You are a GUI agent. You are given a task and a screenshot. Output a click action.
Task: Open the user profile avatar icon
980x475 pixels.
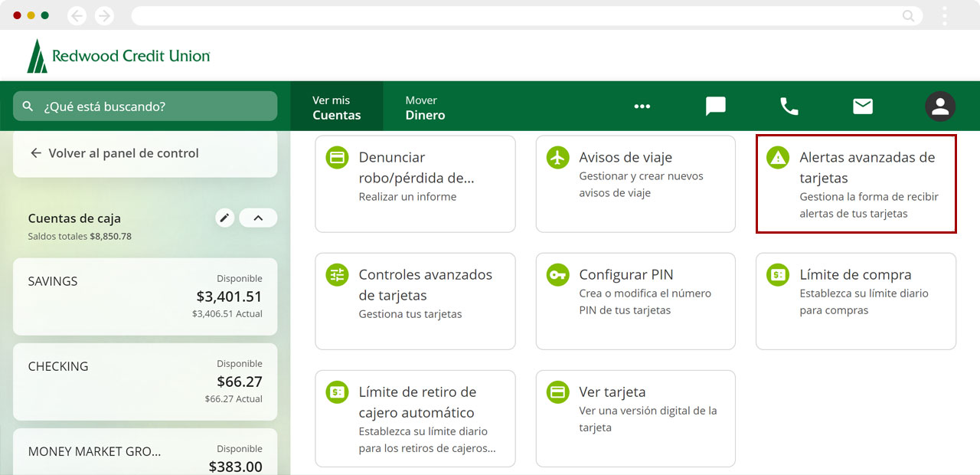click(x=939, y=106)
